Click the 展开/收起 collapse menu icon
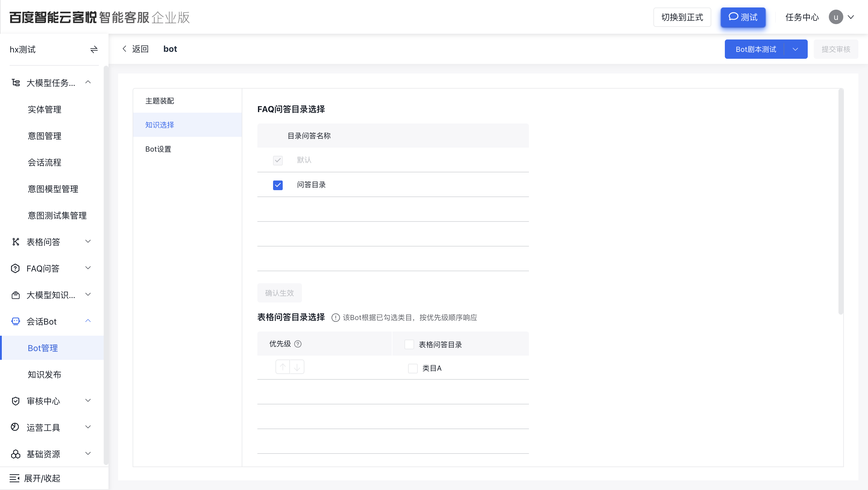Viewport: 868px width, 490px height. [14, 478]
